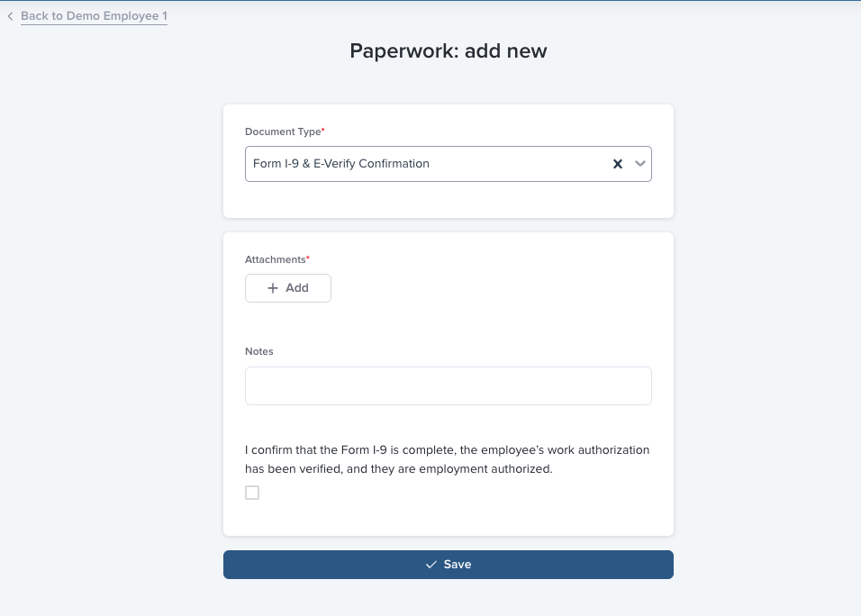Screen dimensions: 861x616
Task: Click the red asterisk beside Document Type
Action: click(323, 131)
